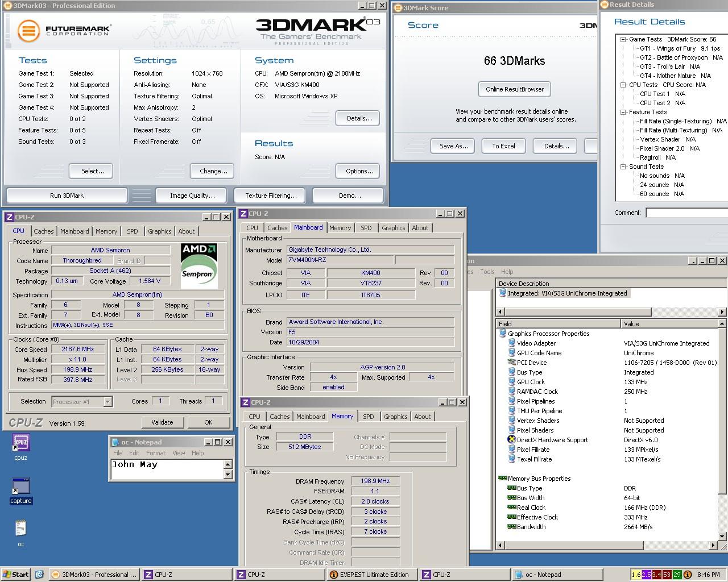Screen dimensions: 728x582
Task: Click the Validate button in CPU-Z
Action: tap(162, 422)
